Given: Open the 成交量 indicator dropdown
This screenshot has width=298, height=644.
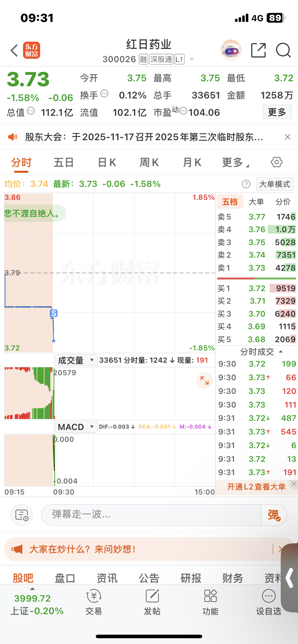Looking at the screenshot, I should tap(76, 360).
